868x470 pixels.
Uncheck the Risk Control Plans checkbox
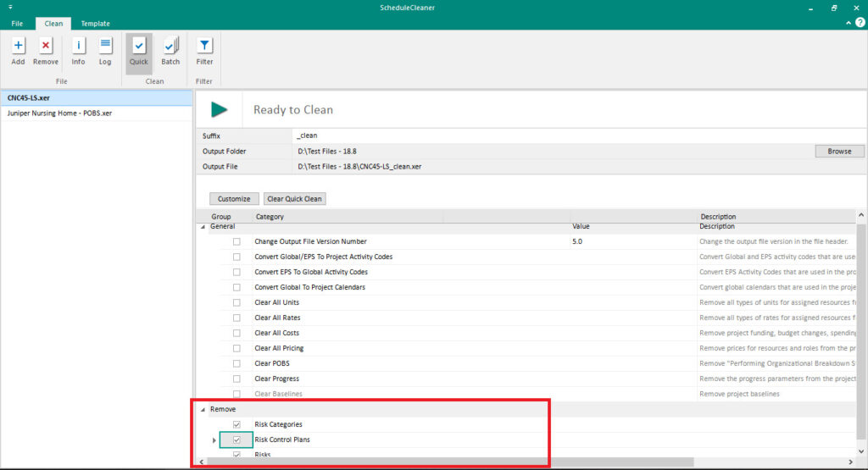(x=236, y=440)
